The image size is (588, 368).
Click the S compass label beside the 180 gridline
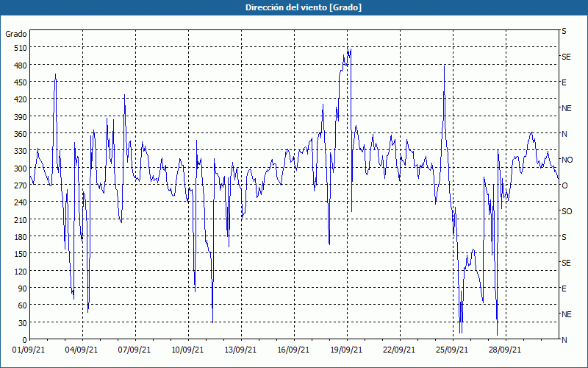click(x=564, y=237)
